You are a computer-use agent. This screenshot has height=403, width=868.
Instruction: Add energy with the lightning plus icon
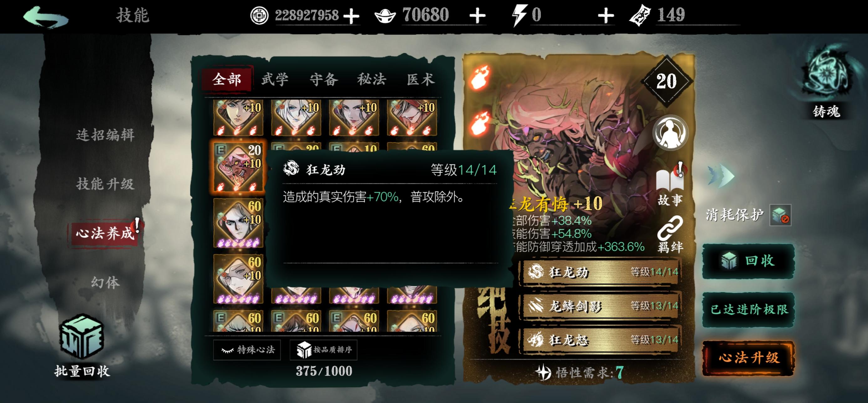pos(606,16)
